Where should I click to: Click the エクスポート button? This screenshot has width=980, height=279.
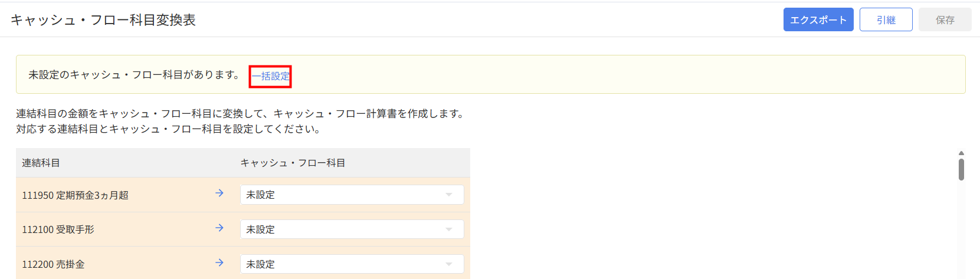point(818,20)
